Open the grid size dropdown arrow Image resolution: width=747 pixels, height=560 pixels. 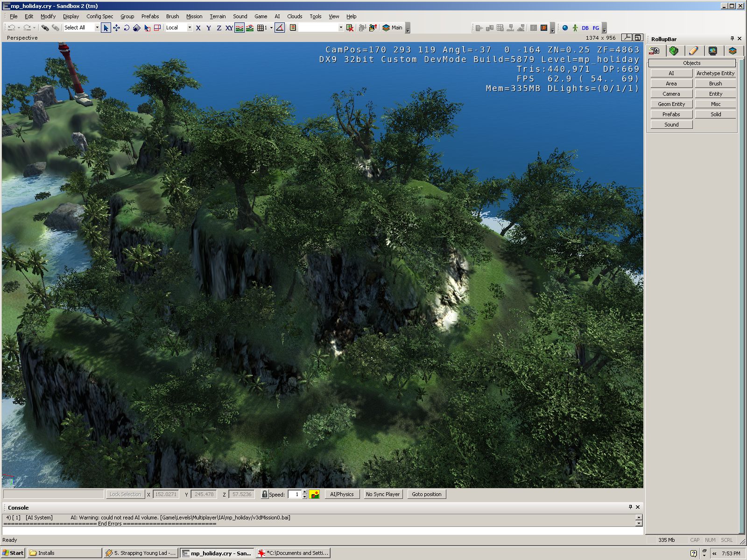271,28
